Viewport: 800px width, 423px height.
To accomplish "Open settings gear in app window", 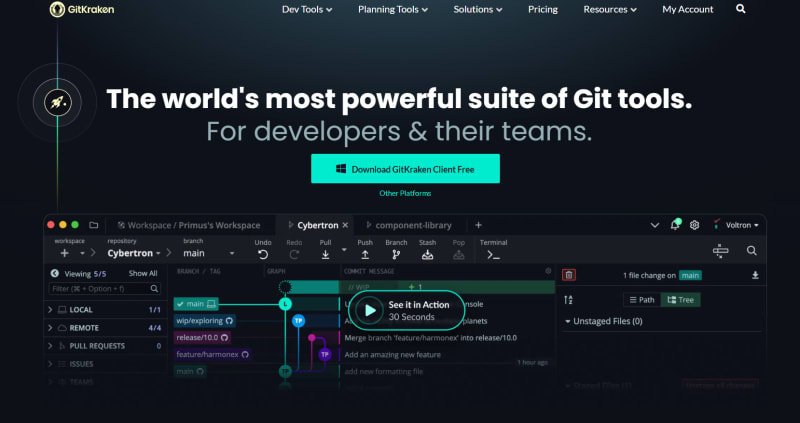I will 694,225.
